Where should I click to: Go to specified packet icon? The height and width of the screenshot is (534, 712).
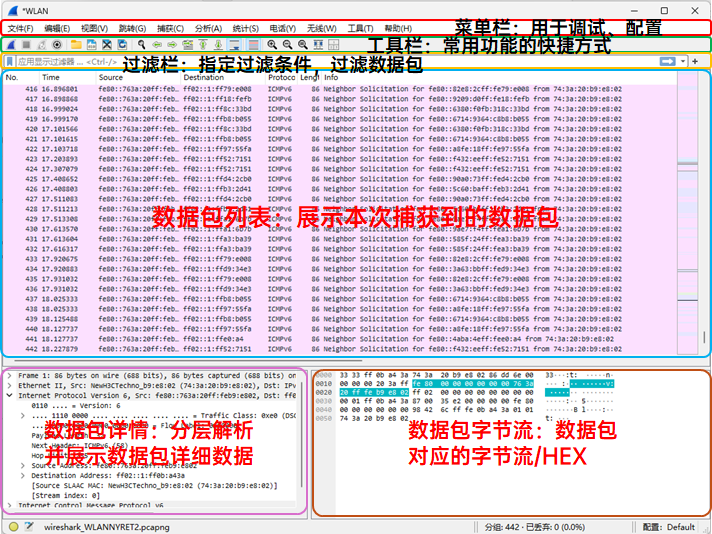point(188,44)
